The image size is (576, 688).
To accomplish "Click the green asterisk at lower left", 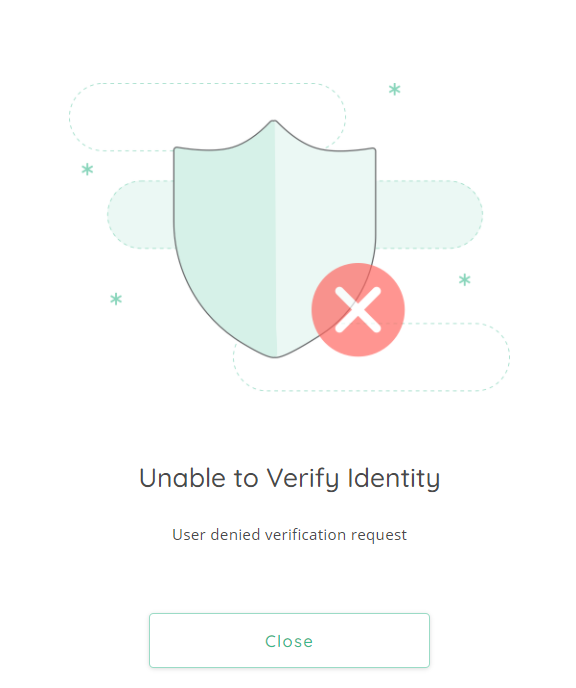I will [x=116, y=299].
